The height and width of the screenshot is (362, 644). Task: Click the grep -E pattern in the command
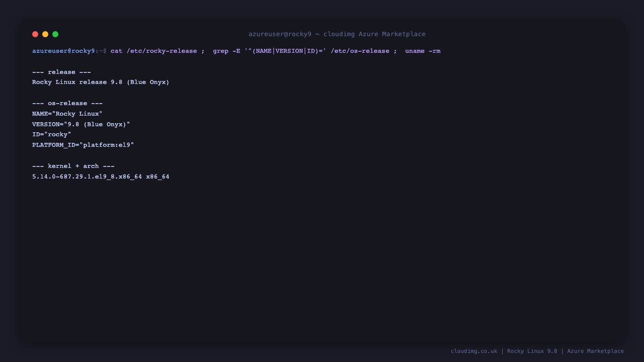tap(285, 51)
